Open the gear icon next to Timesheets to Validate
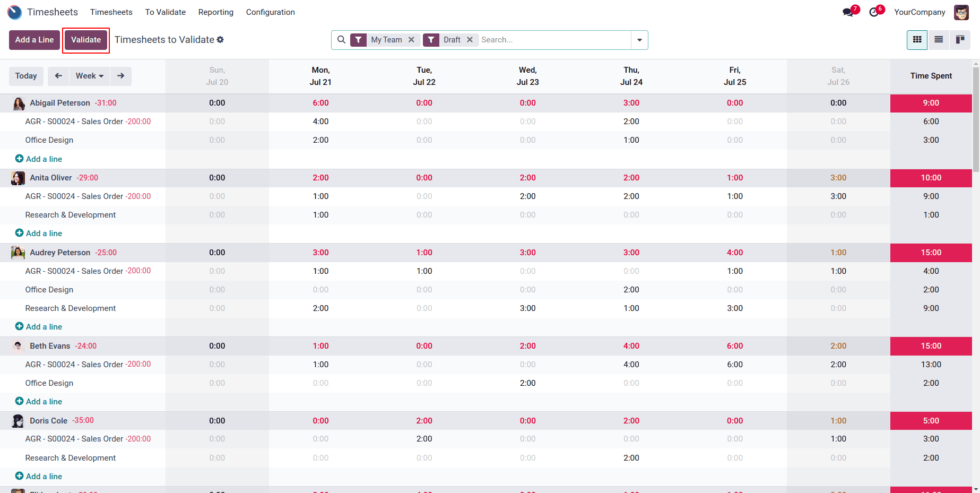 point(220,39)
